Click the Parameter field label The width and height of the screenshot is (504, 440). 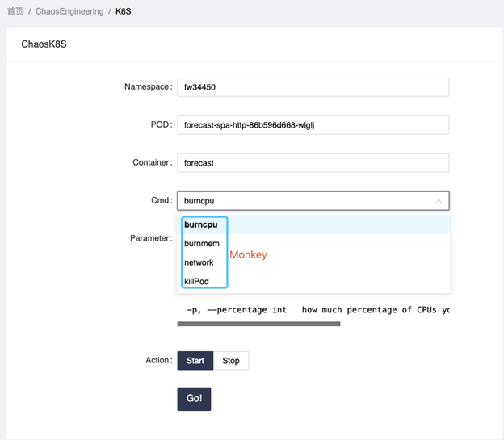(x=150, y=238)
